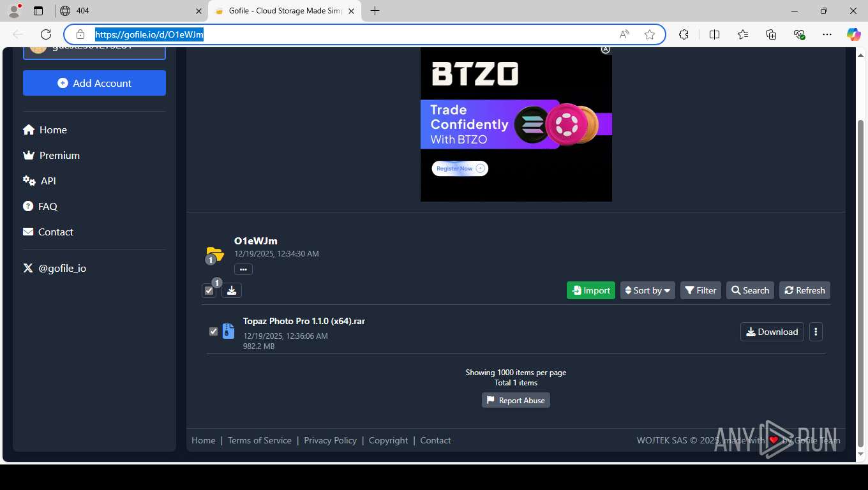Open Copilot sidebar icon
Screen dimensions: 868x490
pyautogui.click(x=853, y=34)
